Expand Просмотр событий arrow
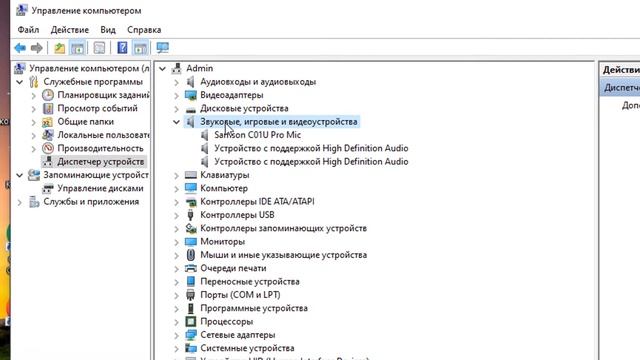The height and width of the screenshot is (360, 640). (34, 109)
